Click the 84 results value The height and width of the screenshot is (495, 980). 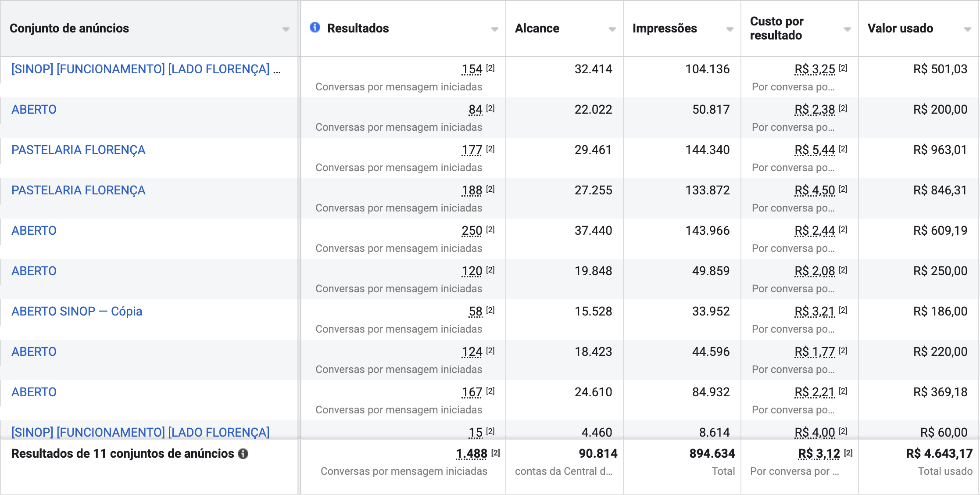pos(476,110)
